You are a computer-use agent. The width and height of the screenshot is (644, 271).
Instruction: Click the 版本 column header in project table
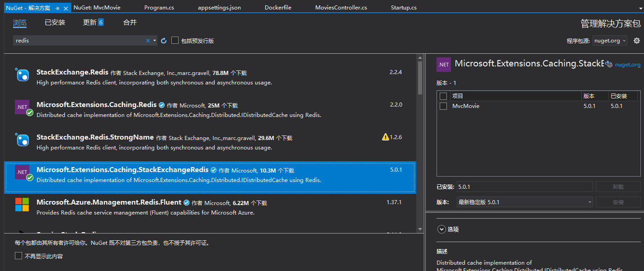click(x=595, y=96)
